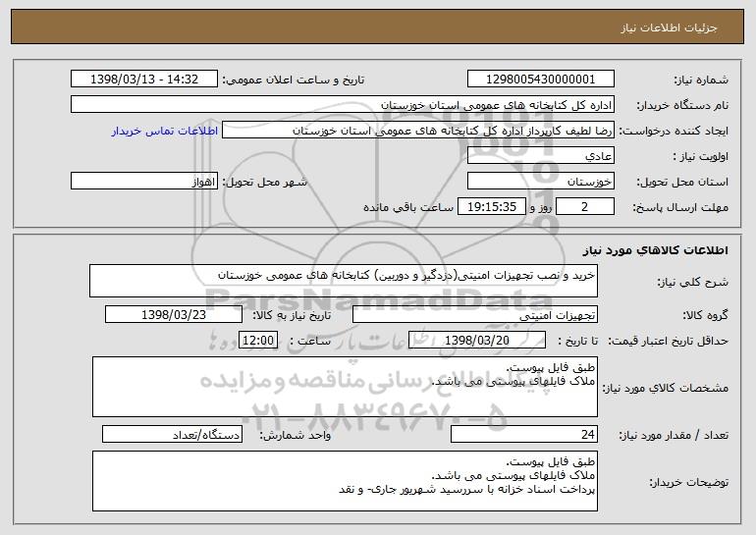The height and width of the screenshot is (535, 756).
Task: Click the goods group field تجهیزات امنیتی
Action: pos(475,315)
